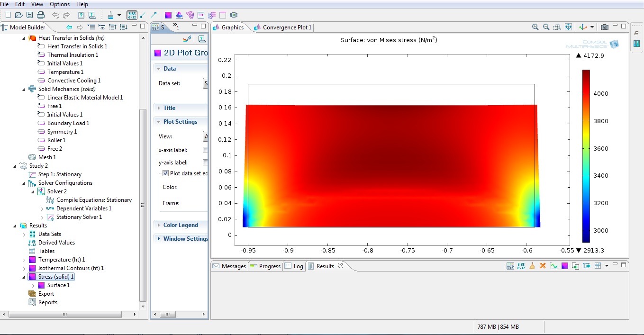
Task: Click the von Mises color legend bar
Action: pyautogui.click(x=586, y=156)
